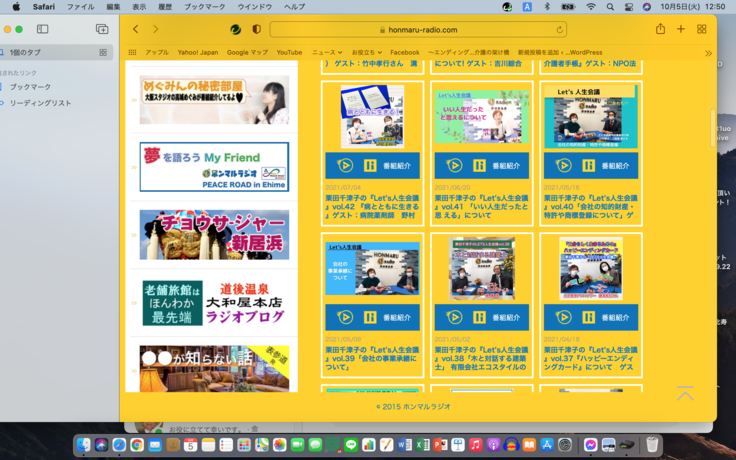Click the scroll-to-top arrow at page bottom
The height and width of the screenshot is (460, 736).
point(685,393)
